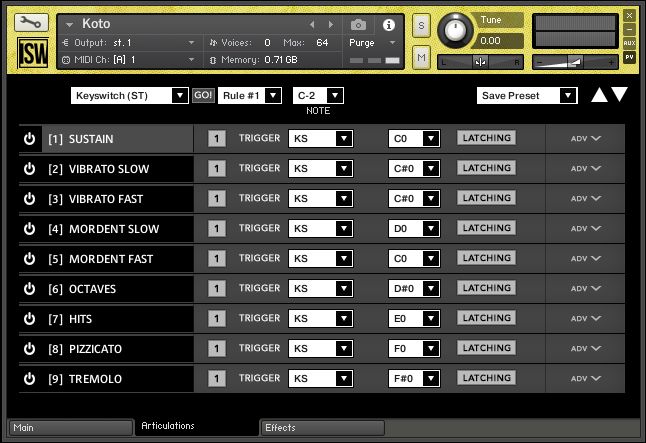Minimize the instrument header view
The image size is (646, 443).
click(x=629, y=29)
